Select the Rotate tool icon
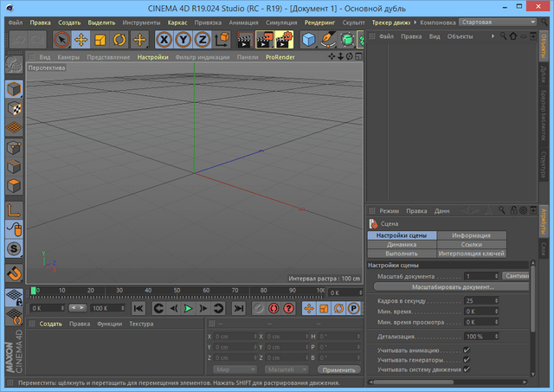554x392 pixels. point(119,39)
